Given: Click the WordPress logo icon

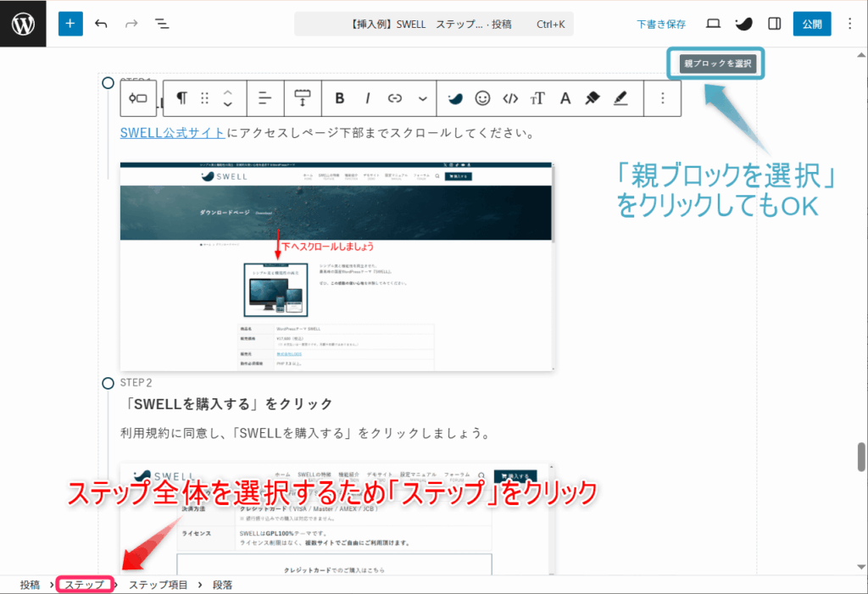Looking at the screenshot, I should click(x=23, y=24).
